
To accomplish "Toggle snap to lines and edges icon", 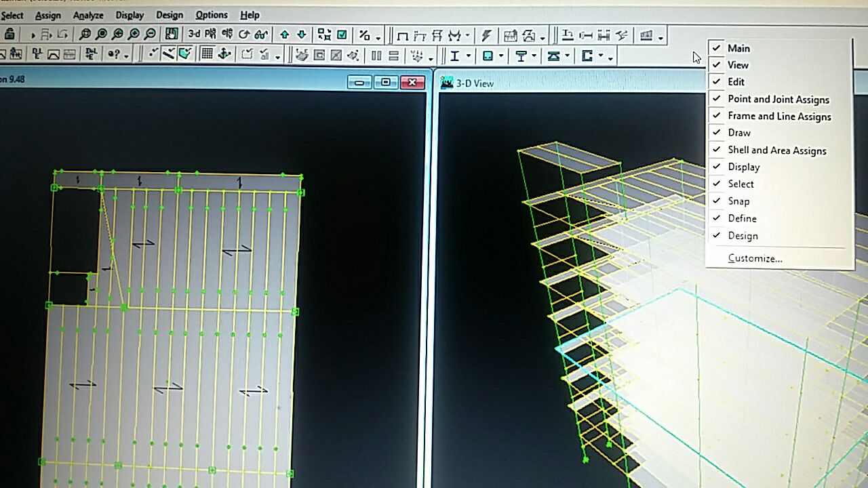I will coord(168,54).
